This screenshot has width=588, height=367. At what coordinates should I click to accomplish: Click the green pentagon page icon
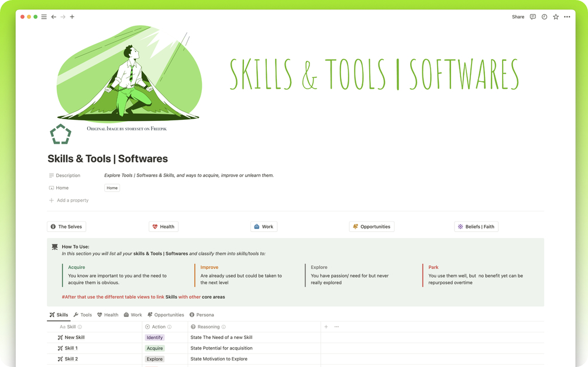pos(60,134)
